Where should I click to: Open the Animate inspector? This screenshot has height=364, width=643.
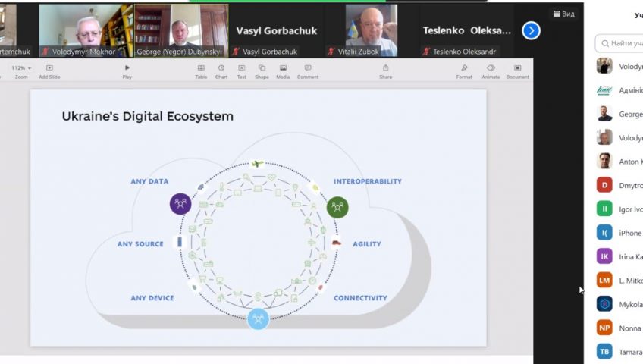(x=491, y=68)
